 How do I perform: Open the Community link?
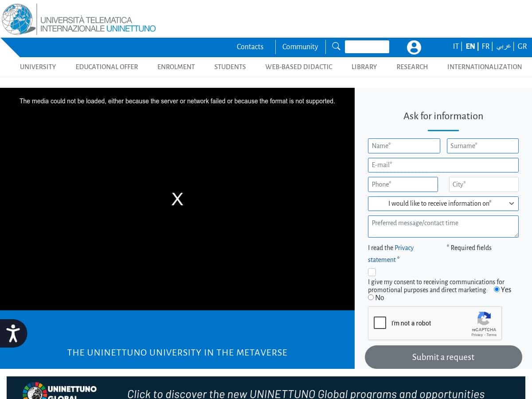(x=300, y=47)
